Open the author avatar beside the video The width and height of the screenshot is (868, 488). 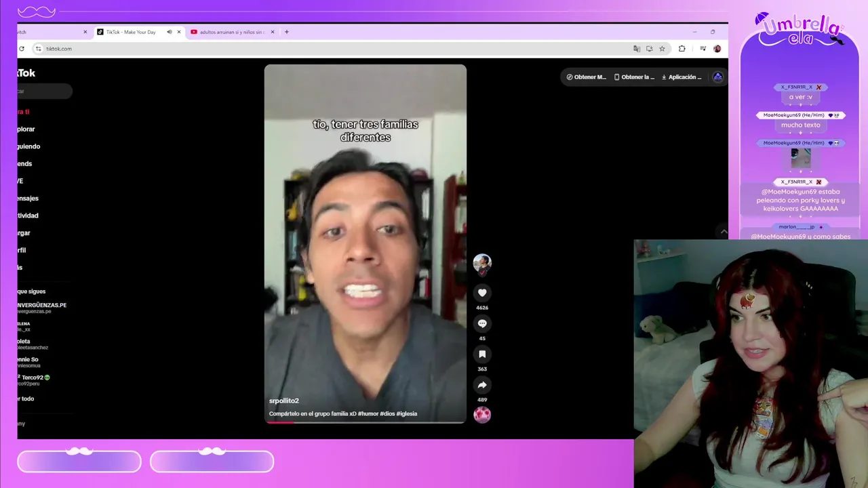tap(482, 264)
